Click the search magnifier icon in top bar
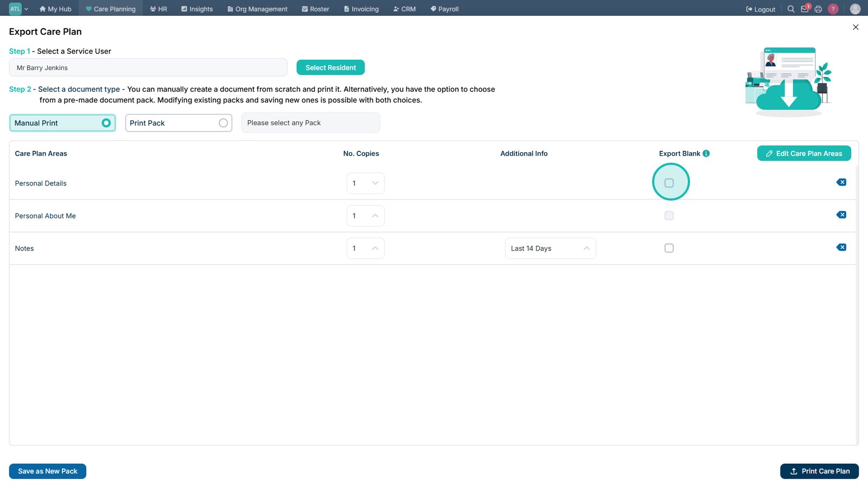 (x=791, y=9)
